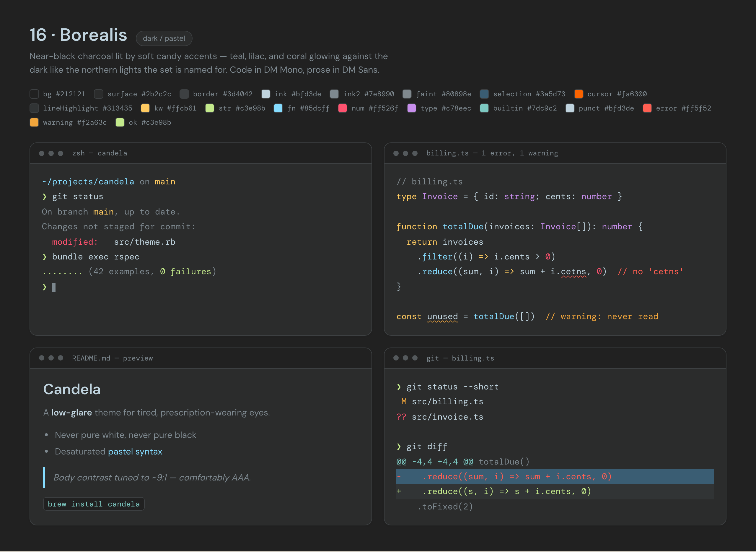Screen dimensions: 756x552
Task: Click the highlighted removed diff line
Action: click(x=555, y=476)
